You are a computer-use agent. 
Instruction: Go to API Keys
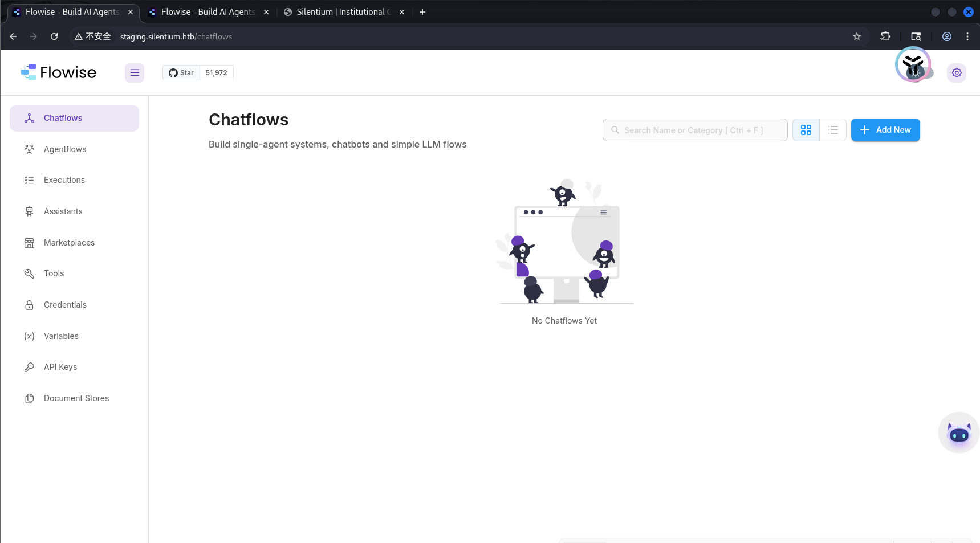(x=60, y=367)
